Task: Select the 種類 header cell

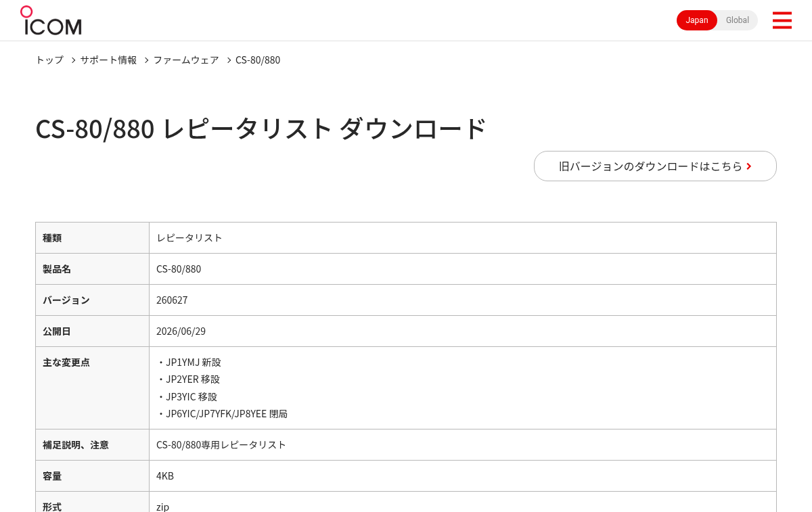Action: [93, 238]
